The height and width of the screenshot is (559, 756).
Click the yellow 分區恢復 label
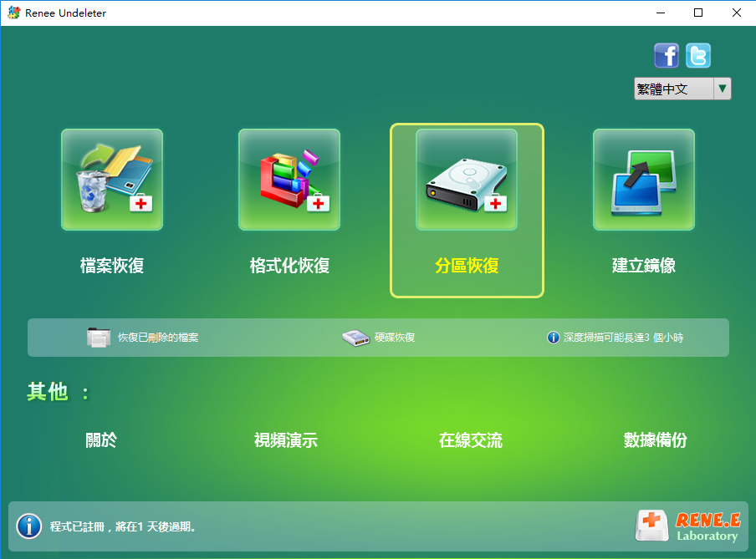pyautogui.click(x=467, y=266)
